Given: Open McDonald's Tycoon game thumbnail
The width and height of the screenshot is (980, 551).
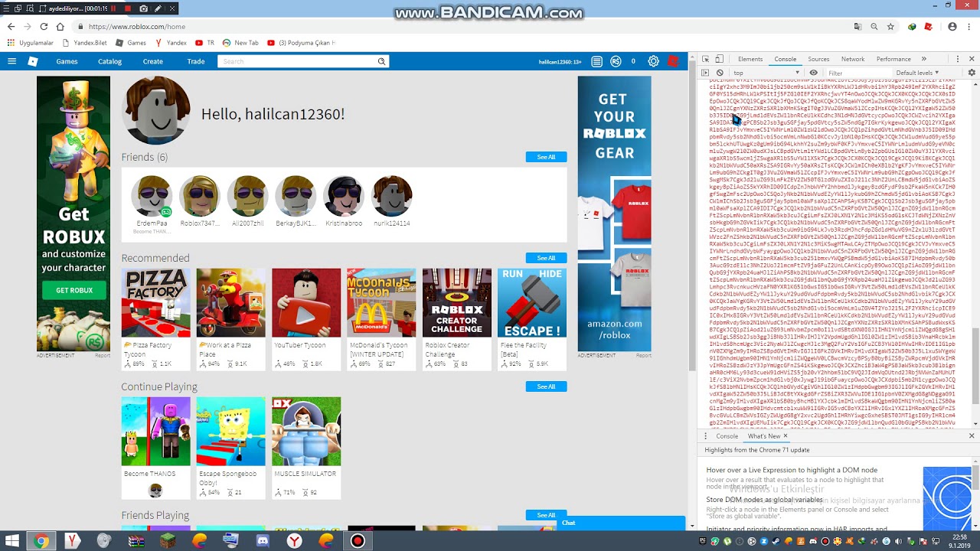Looking at the screenshot, I should click(381, 303).
